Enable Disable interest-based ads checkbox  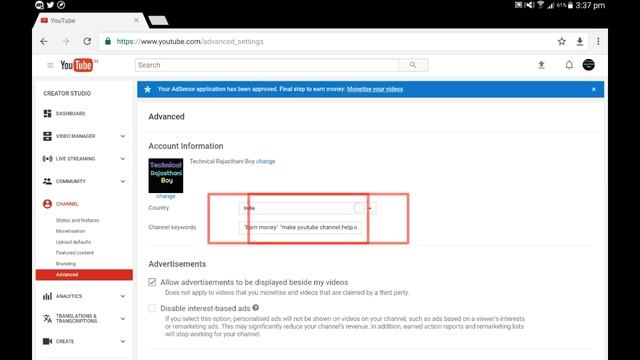[152, 308]
